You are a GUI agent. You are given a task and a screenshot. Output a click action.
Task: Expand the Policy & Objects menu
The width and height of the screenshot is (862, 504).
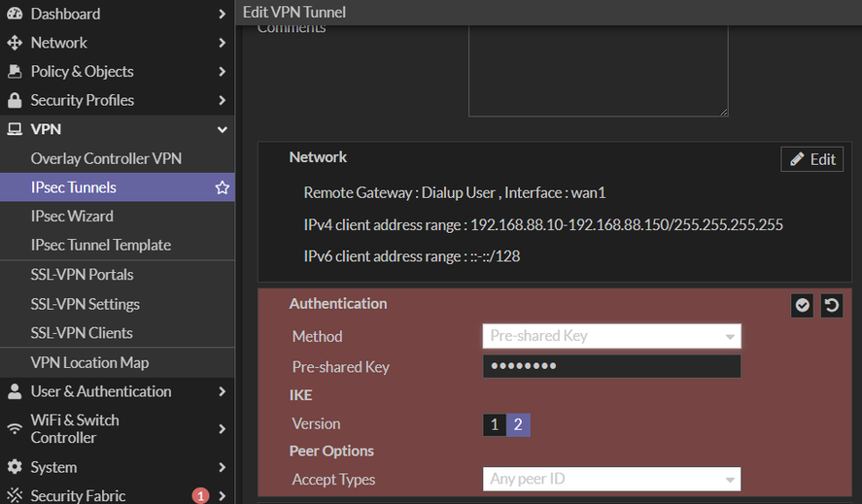[x=223, y=72]
